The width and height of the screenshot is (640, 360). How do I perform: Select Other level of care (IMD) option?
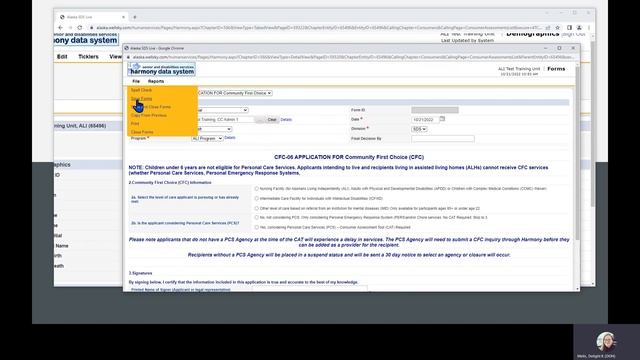pyautogui.click(x=256, y=208)
